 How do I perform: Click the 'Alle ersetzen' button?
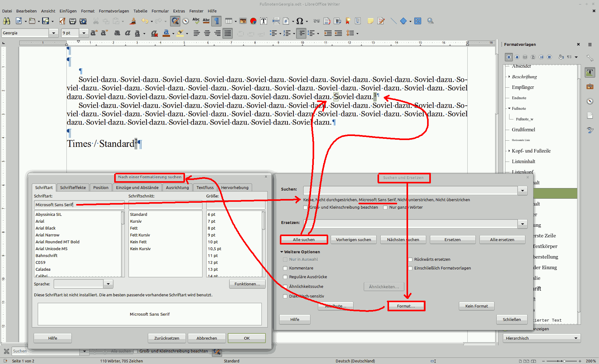tap(502, 240)
